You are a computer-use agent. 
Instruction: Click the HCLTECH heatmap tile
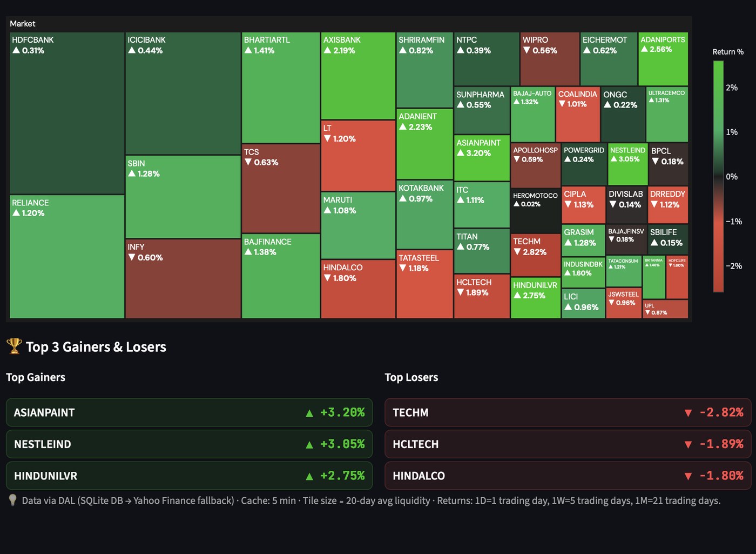coord(482,297)
